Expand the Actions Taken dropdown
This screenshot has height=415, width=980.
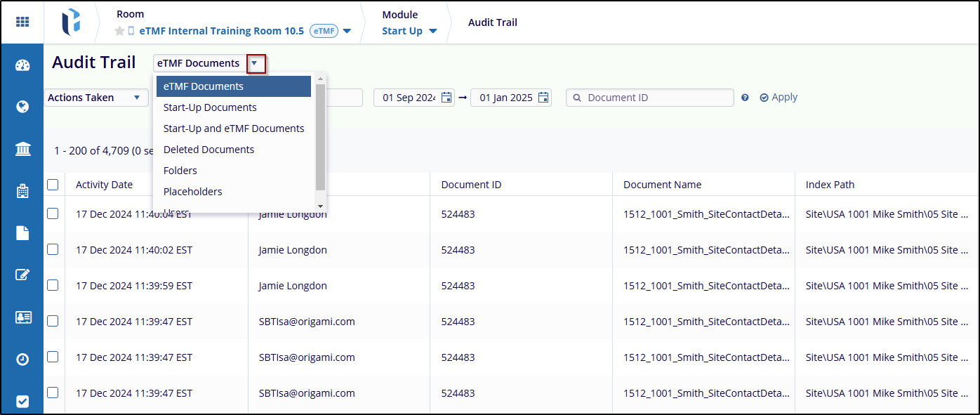[x=95, y=98]
